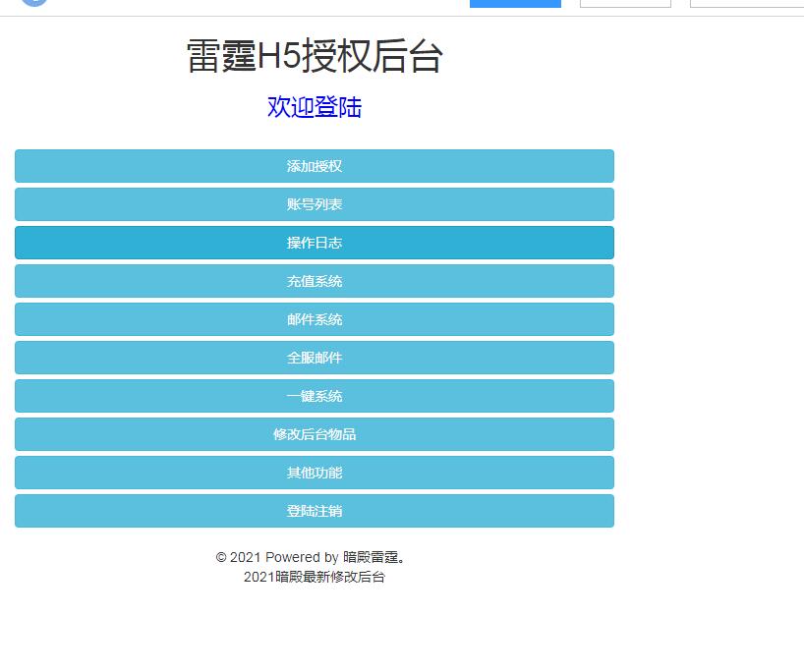This screenshot has height=672, width=804.
Task: Click the first outlined box in top bar
Action: (625, 3)
